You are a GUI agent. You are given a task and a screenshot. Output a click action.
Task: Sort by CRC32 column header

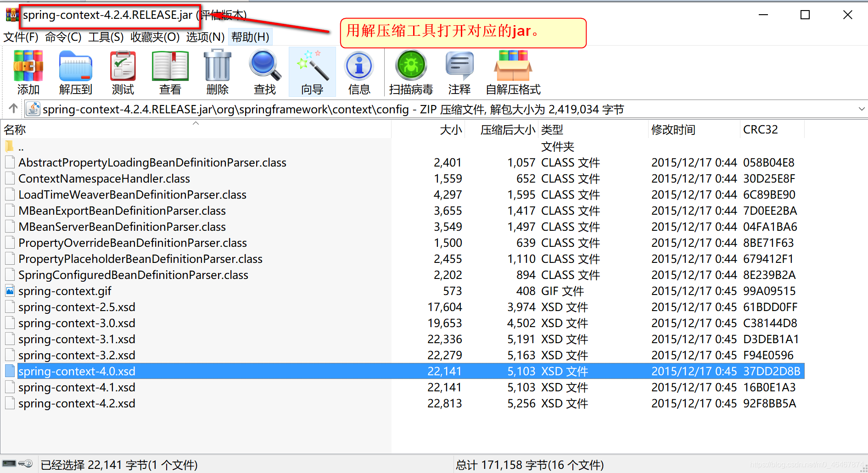click(772, 130)
